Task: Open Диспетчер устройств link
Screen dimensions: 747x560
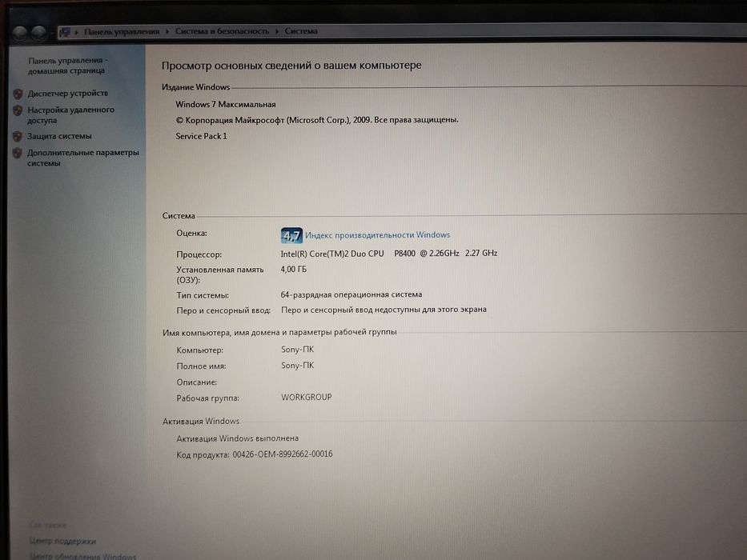Action: tap(67, 94)
